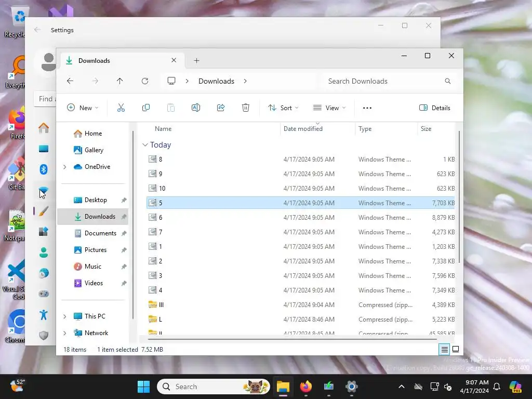Click the magnifier icon in Search Downloads box
The width and height of the screenshot is (532, 399).
[x=448, y=81]
